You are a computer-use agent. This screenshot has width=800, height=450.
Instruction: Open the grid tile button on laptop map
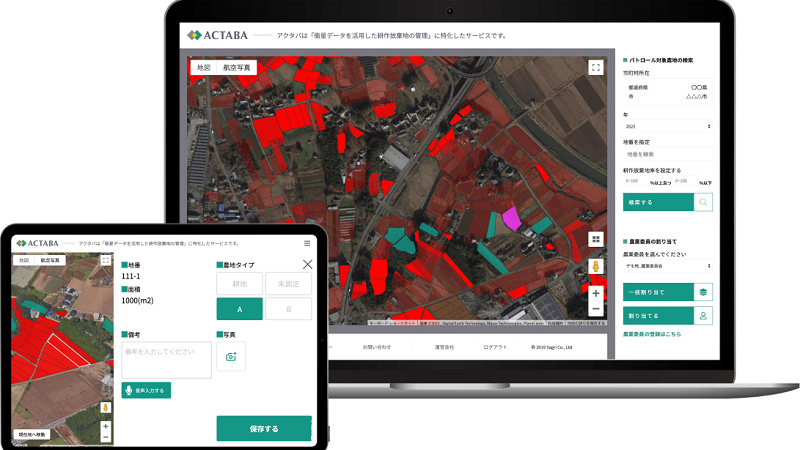click(x=595, y=239)
